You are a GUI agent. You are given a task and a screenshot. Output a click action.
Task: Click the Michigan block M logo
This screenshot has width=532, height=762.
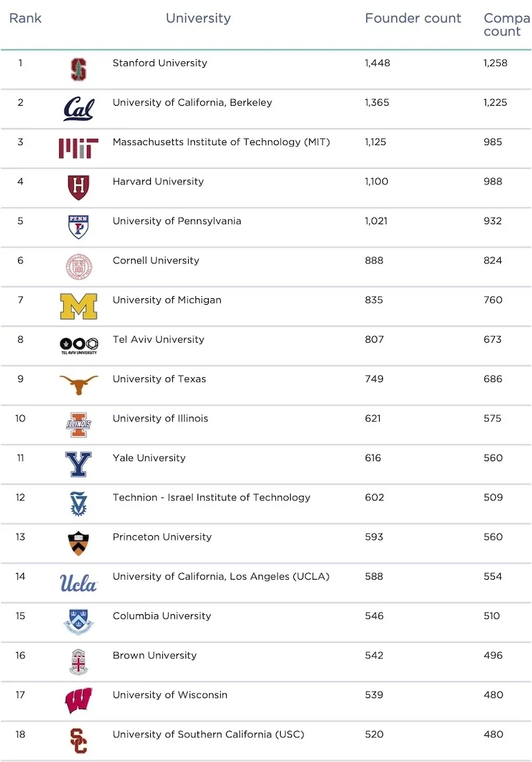tap(78, 306)
